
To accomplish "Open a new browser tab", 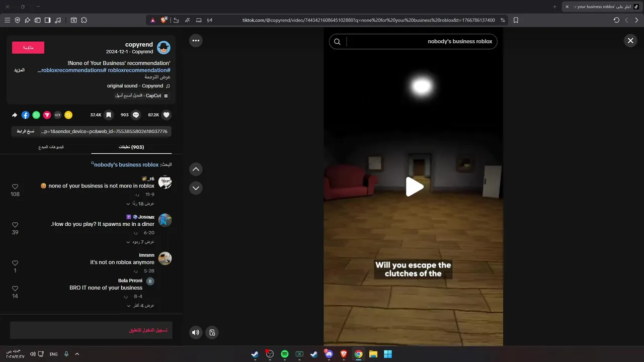I will click(x=554, y=7).
